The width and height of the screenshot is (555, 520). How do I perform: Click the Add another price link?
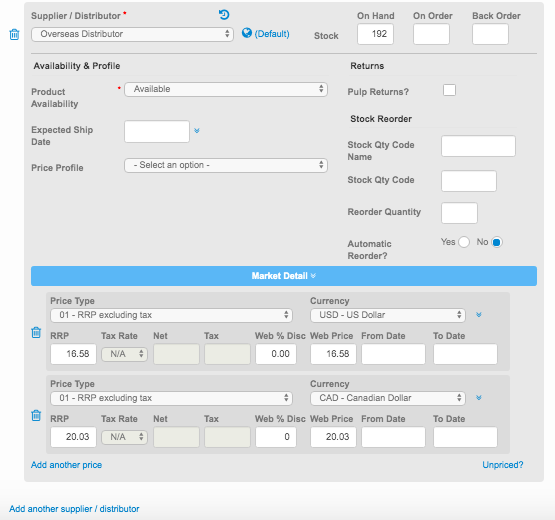tap(67, 465)
